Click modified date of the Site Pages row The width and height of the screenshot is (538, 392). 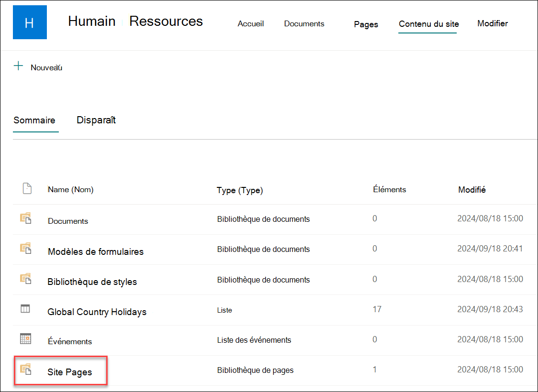coord(490,370)
